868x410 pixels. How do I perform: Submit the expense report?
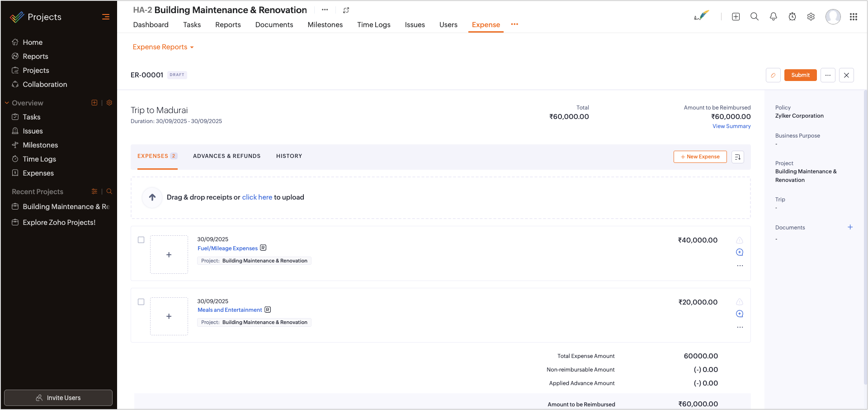pos(800,75)
